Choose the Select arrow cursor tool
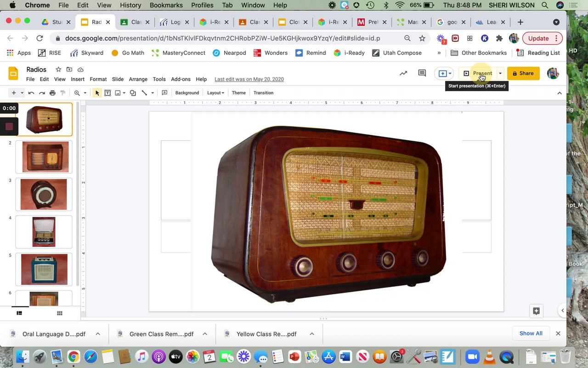The image size is (588, 368). [x=97, y=93]
